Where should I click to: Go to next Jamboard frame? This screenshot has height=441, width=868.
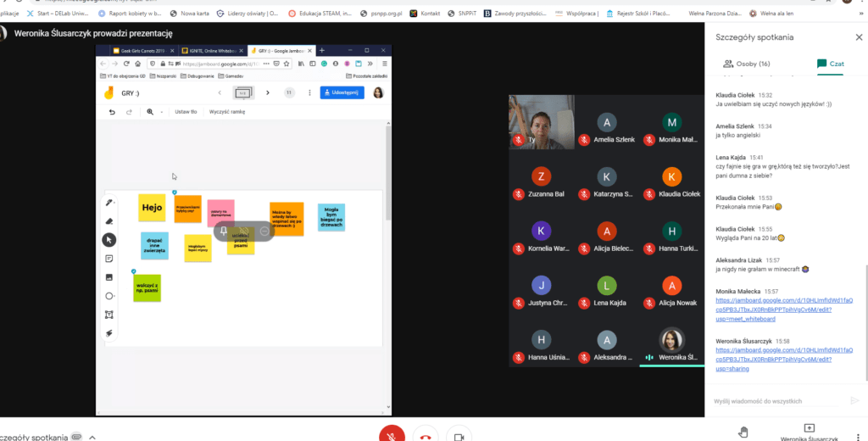coord(268,93)
